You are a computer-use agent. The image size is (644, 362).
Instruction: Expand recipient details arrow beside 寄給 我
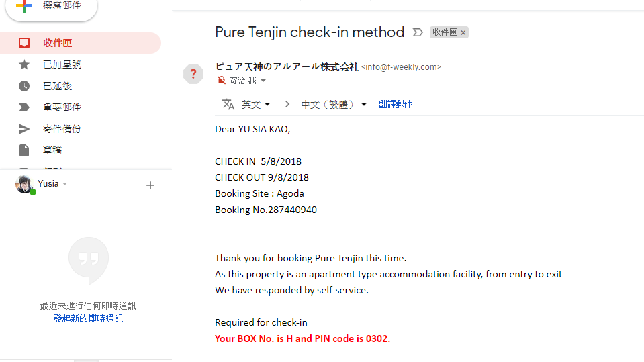(263, 81)
